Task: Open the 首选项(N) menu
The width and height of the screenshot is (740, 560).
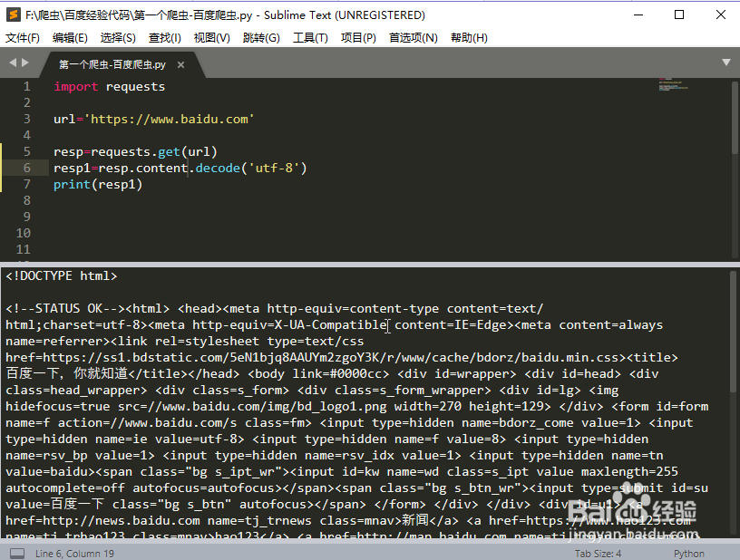Action: (x=413, y=38)
